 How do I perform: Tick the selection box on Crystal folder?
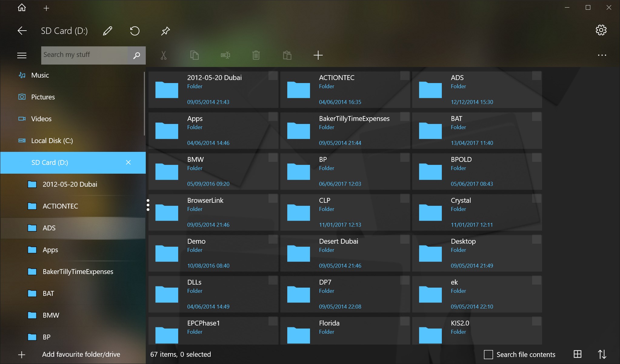[536, 199]
